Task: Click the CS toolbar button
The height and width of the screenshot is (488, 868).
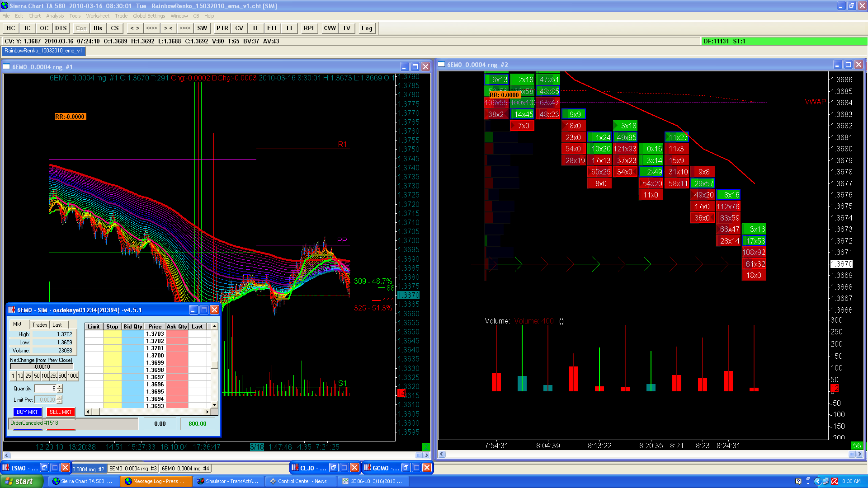Action: tap(115, 28)
